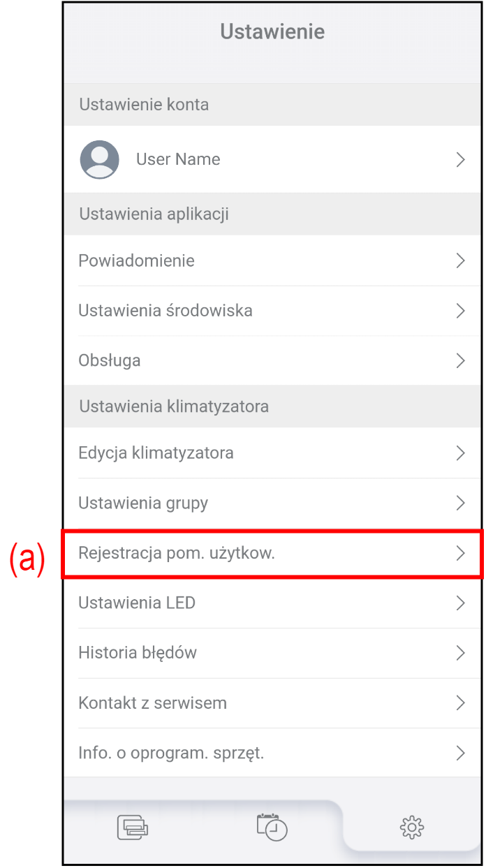The image size is (486, 868).
Task: Tap chevron beside Powiadomienie
Action: click(460, 260)
